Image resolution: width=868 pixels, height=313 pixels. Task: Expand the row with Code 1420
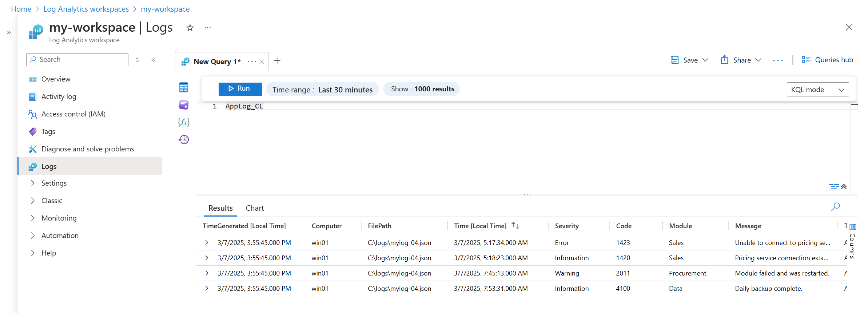(x=207, y=258)
